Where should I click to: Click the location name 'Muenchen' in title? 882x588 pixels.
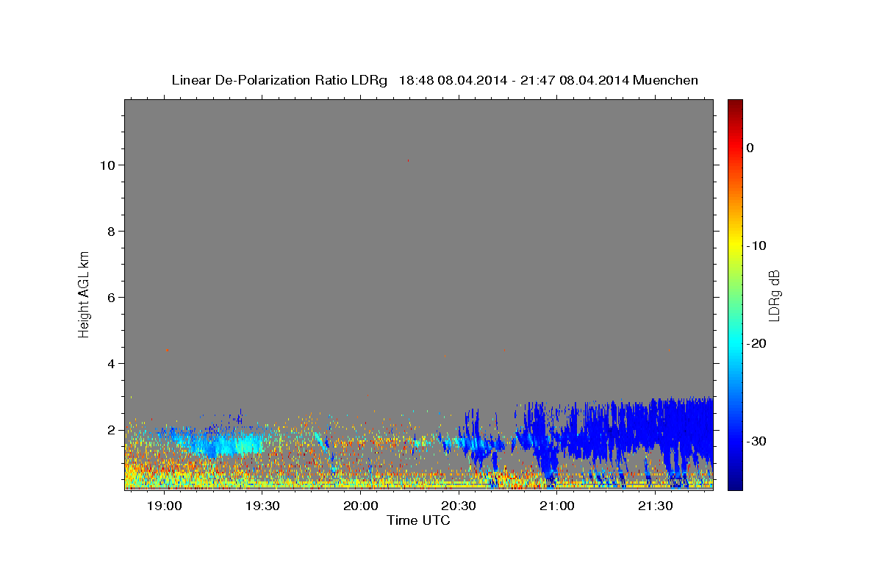click(666, 80)
